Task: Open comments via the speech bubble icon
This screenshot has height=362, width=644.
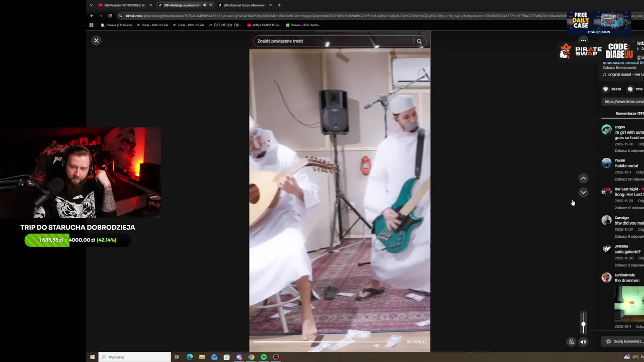Action: [x=630, y=89]
